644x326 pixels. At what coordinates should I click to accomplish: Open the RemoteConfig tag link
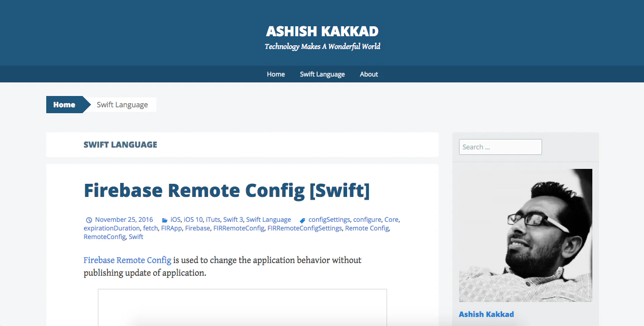coord(104,236)
